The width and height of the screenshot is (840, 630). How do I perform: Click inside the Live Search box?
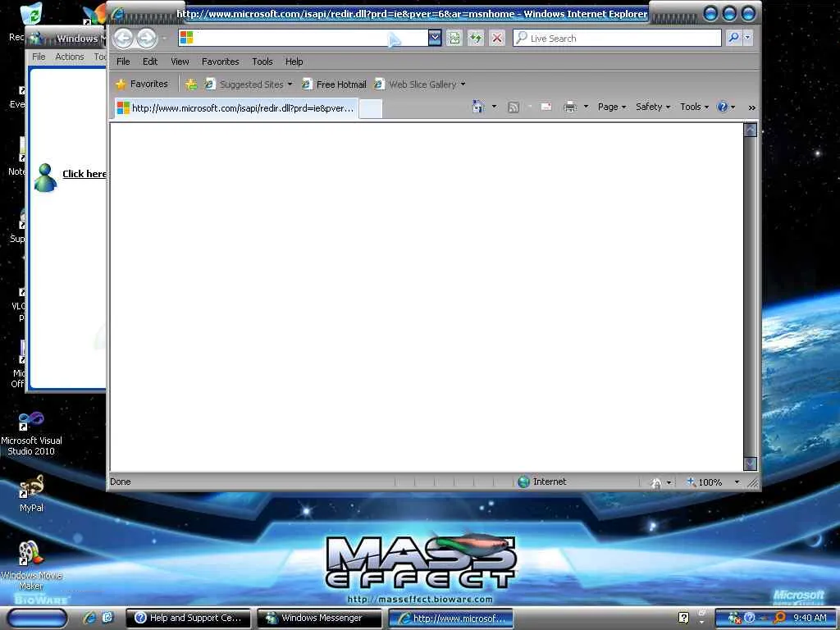pos(617,38)
